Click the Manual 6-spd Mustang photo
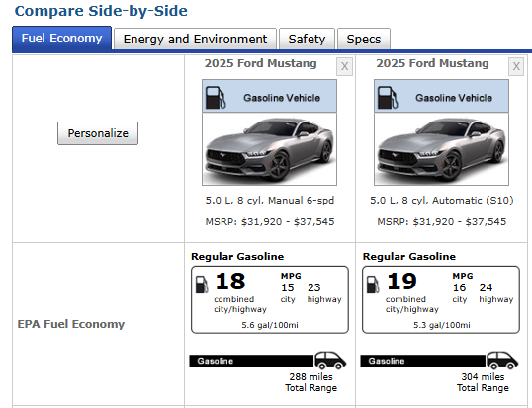 point(269,149)
